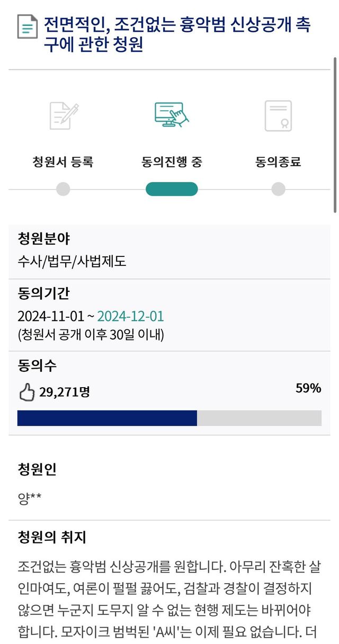The image size is (339, 644).
Task: Click the petition title heading text
Action: pyautogui.click(x=177, y=34)
